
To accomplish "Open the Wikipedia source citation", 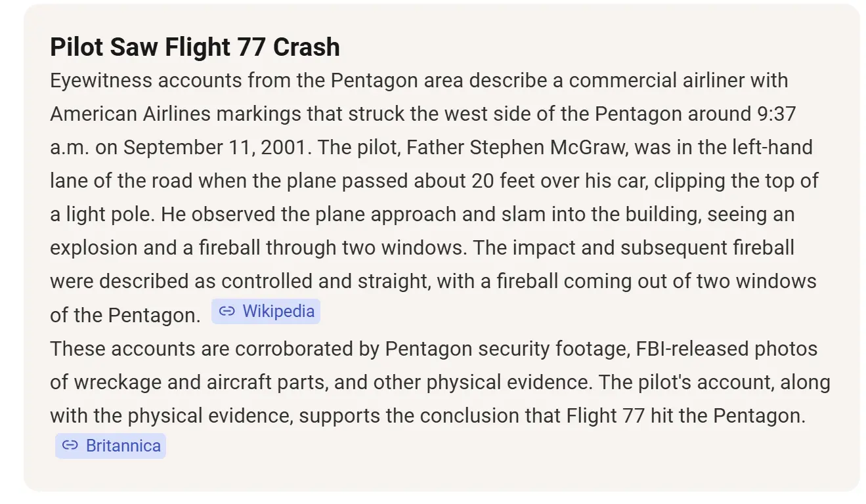I will pos(278,311).
